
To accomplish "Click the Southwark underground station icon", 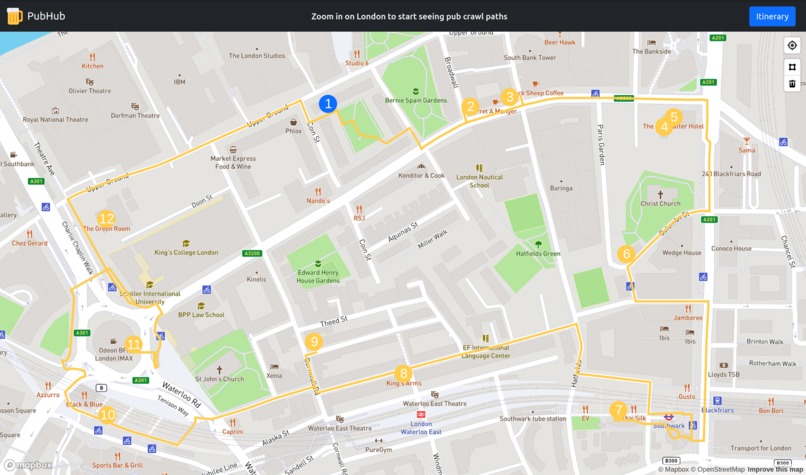I will coord(669,417).
